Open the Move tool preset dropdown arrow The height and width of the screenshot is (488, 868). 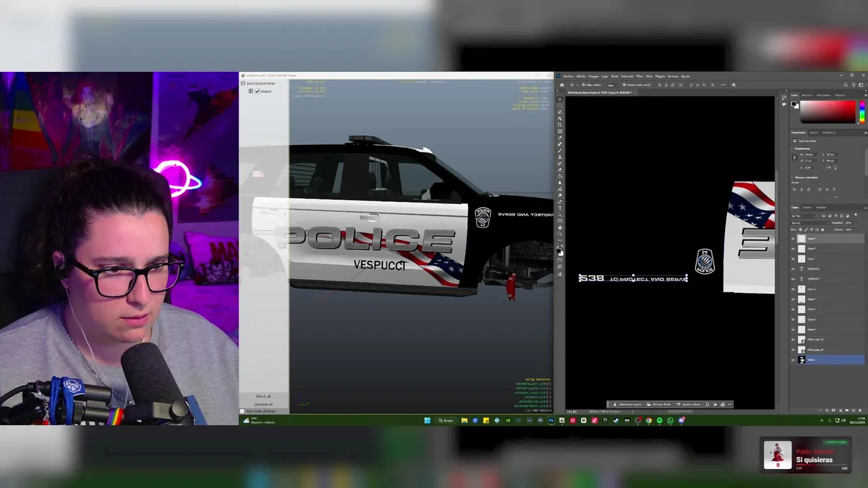click(577, 85)
